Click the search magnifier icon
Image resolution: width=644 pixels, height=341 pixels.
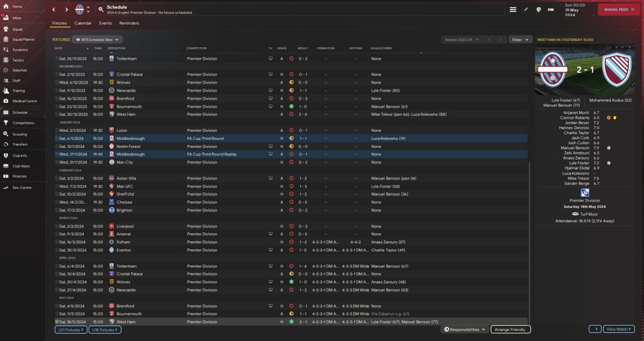(101, 10)
